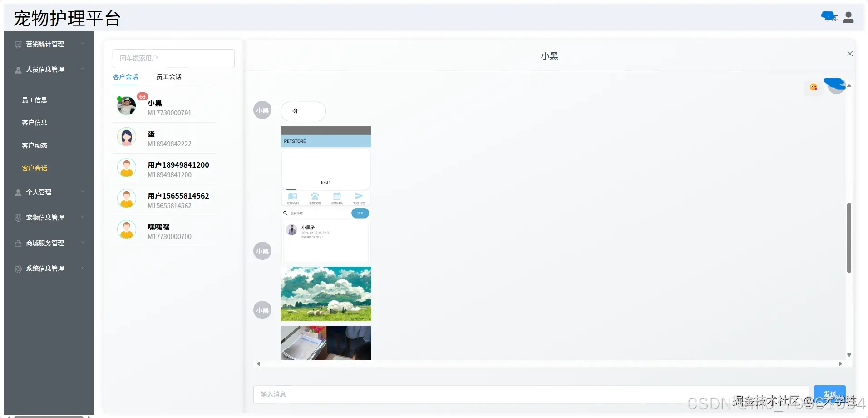Click the emoji sticker message icon

(x=813, y=87)
